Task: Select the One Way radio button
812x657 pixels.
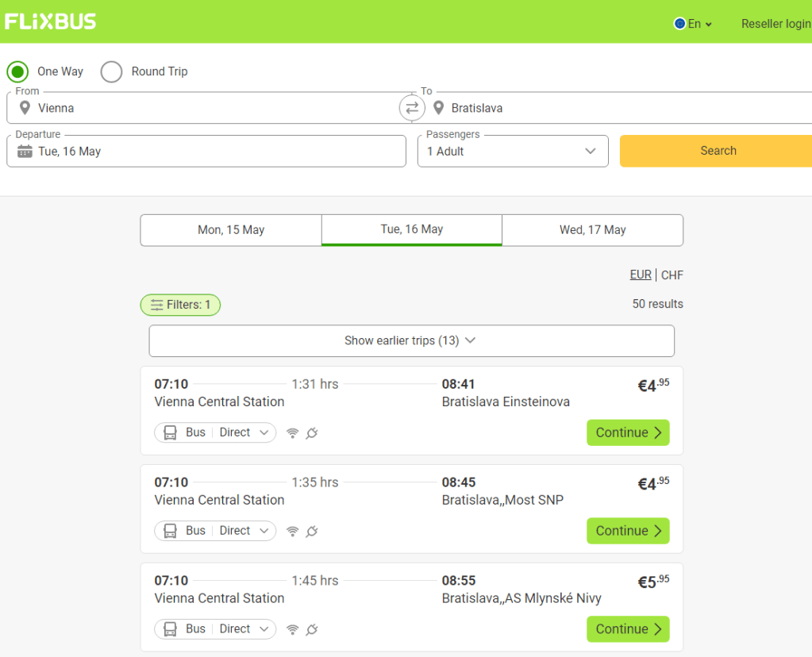Action: (x=17, y=71)
